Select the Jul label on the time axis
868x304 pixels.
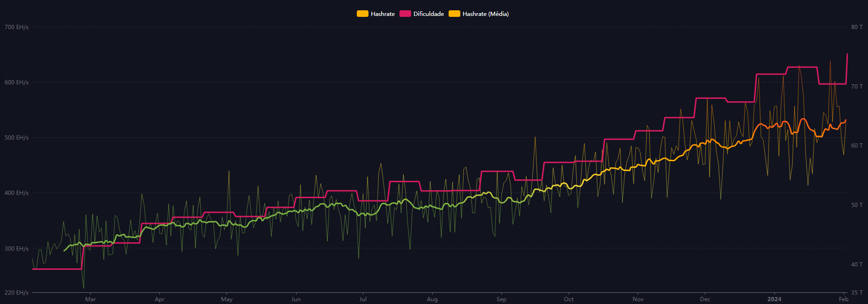click(363, 299)
